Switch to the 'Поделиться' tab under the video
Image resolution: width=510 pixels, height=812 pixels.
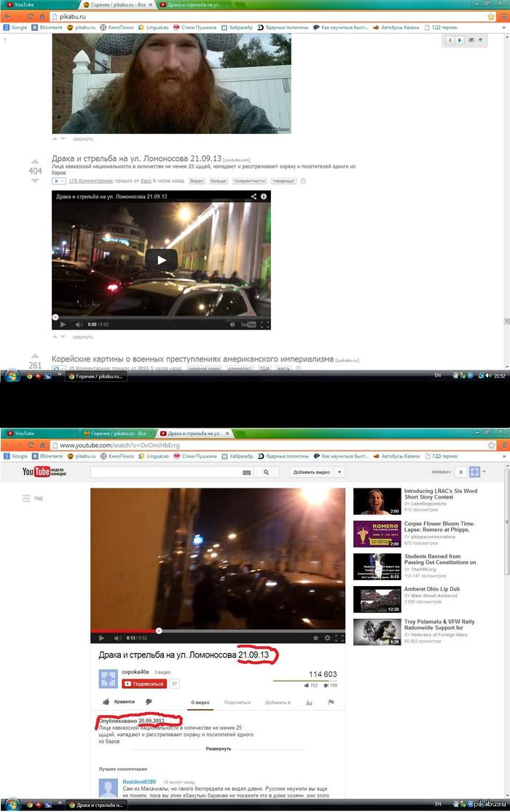click(237, 703)
